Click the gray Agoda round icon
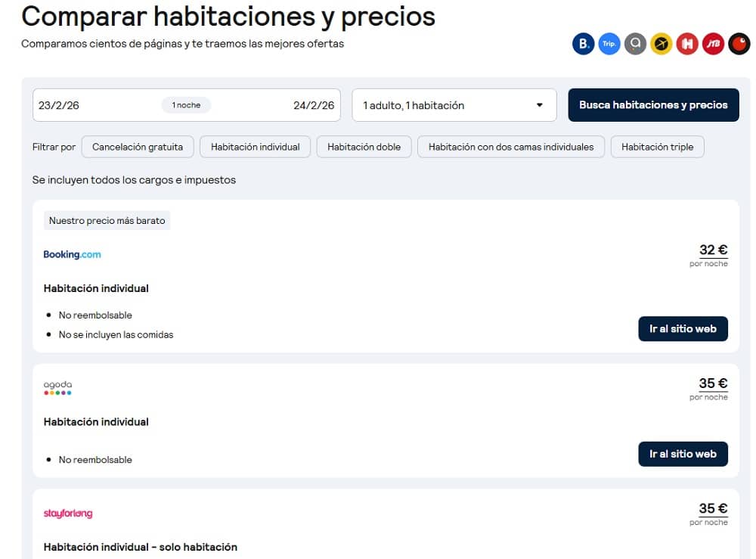This screenshot has width=756, height=559. point(635,44)
